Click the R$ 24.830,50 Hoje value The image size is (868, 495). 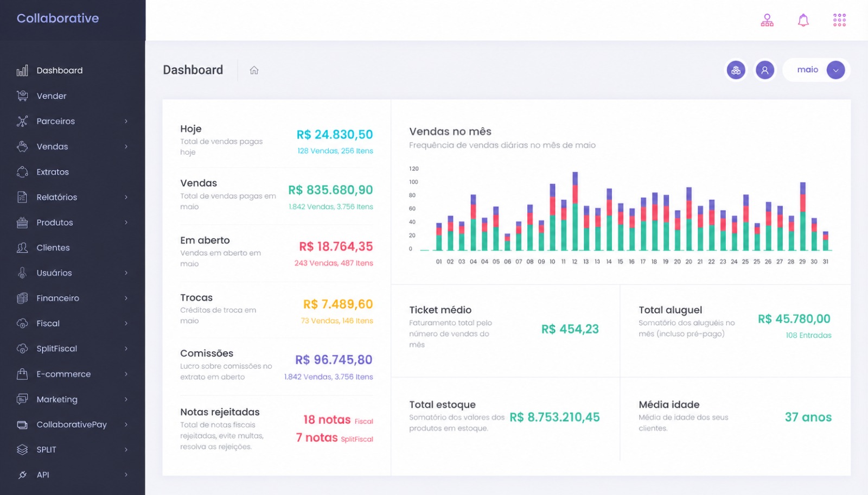click(x=335, y=135)
